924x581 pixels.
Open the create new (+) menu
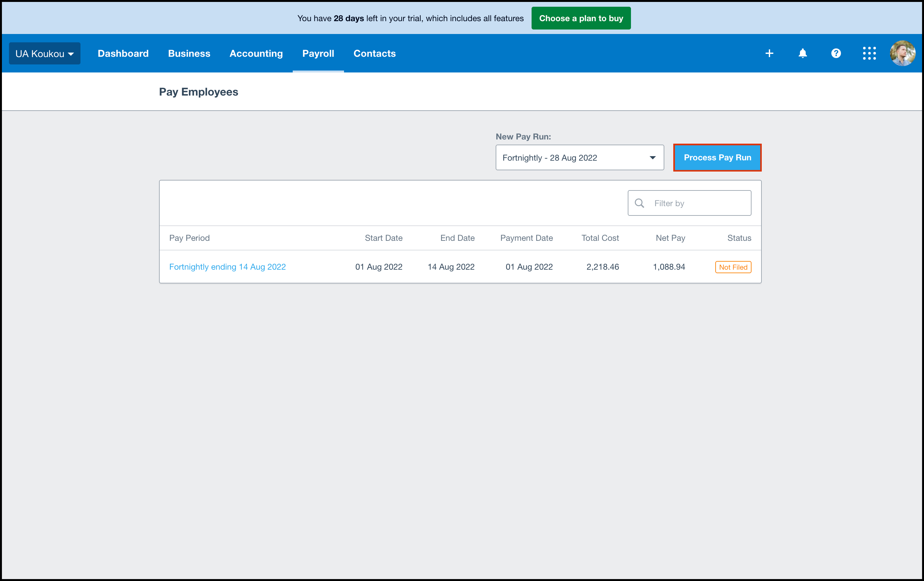tap(769, 53)
